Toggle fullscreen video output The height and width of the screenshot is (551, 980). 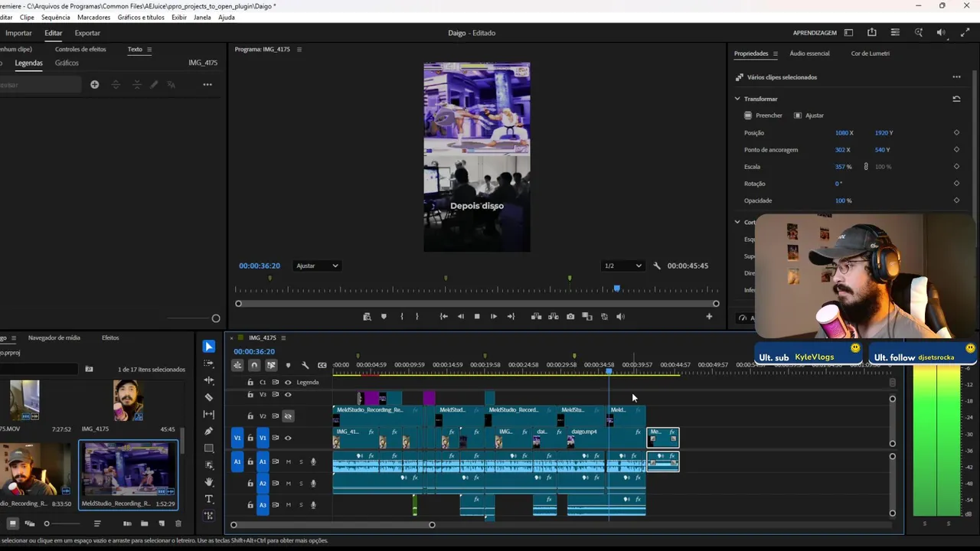tap(965, 33)
